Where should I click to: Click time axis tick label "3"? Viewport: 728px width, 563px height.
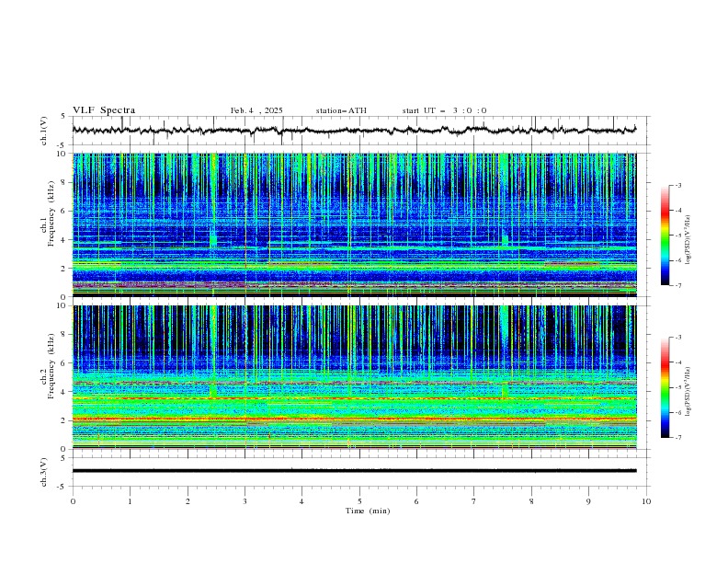click(x=245, y=501)
